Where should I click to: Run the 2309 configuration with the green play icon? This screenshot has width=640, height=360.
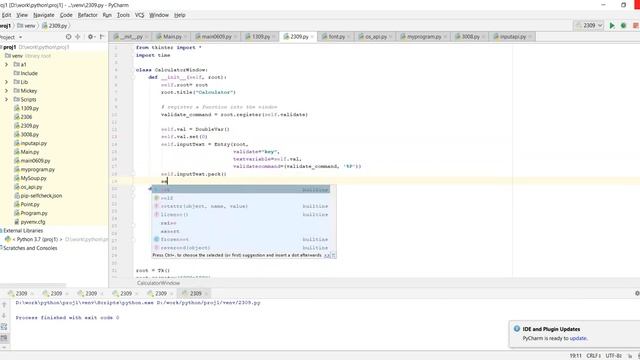coord(612,25)
